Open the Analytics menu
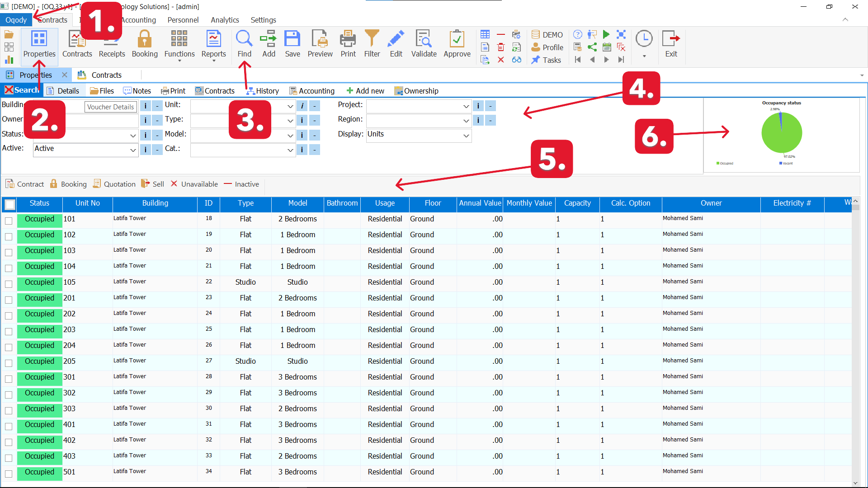 click(225, 20)
